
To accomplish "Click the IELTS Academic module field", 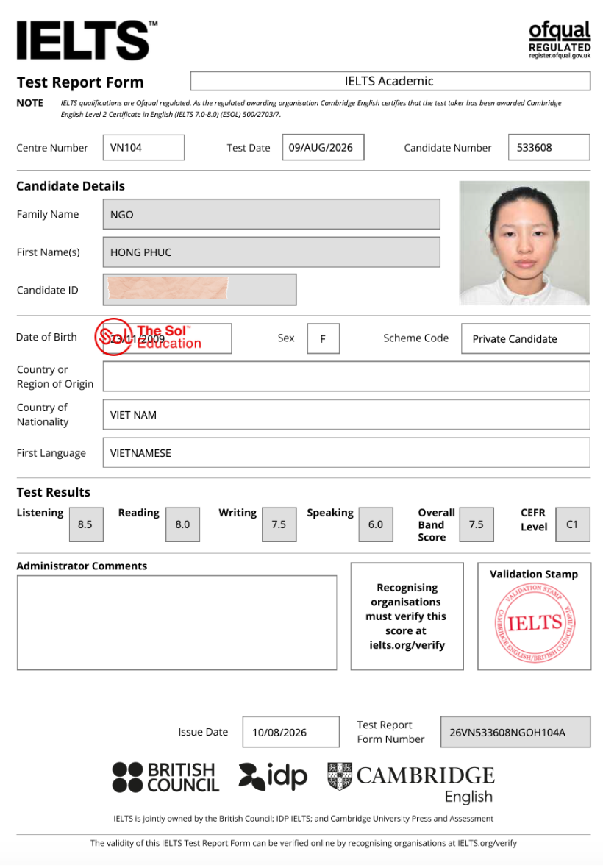I will tap(390, 81).
